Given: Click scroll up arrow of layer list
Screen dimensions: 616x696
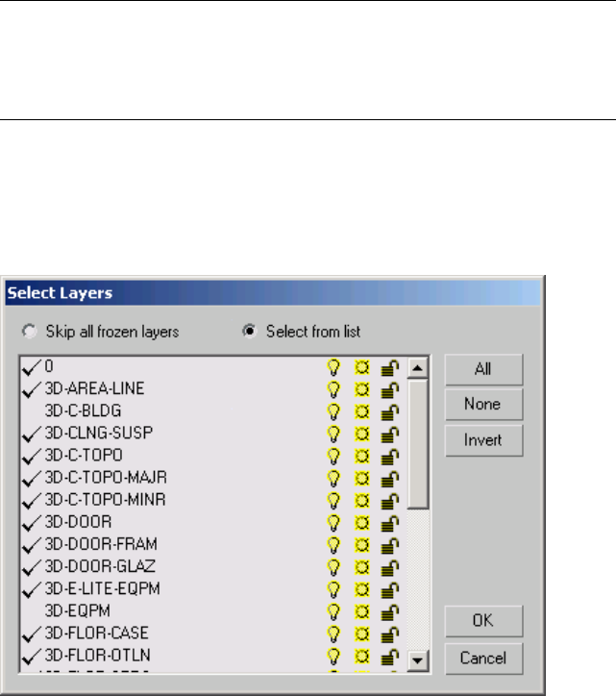Looking at the screenshot, I should (417, 368).
